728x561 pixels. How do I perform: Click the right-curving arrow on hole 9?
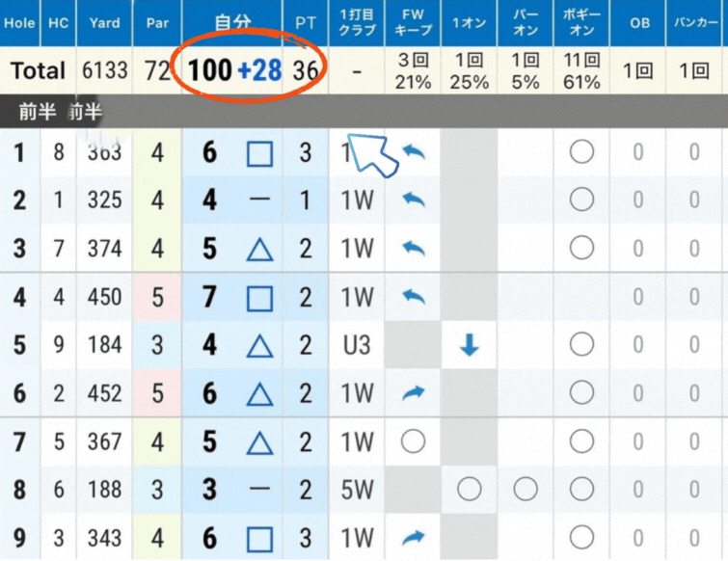[413, 538]
